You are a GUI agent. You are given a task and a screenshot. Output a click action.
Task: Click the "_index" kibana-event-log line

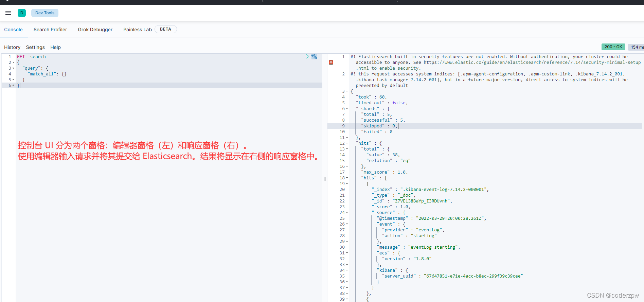coord(430,190)
